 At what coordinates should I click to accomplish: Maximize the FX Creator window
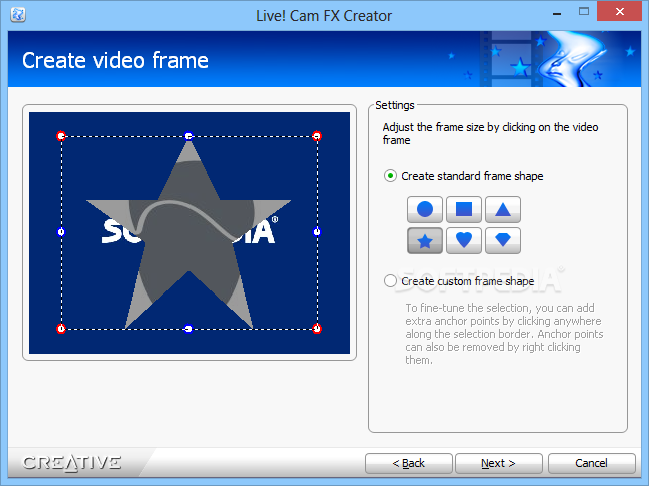point(584,12)
